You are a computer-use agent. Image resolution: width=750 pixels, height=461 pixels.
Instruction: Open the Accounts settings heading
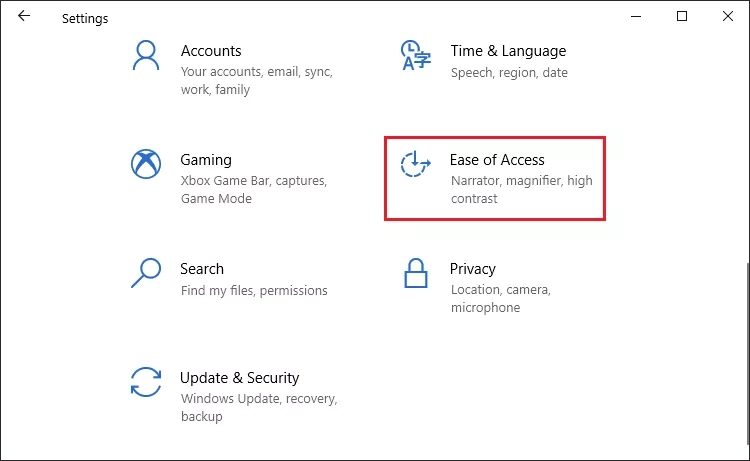(x=211, y=51)
